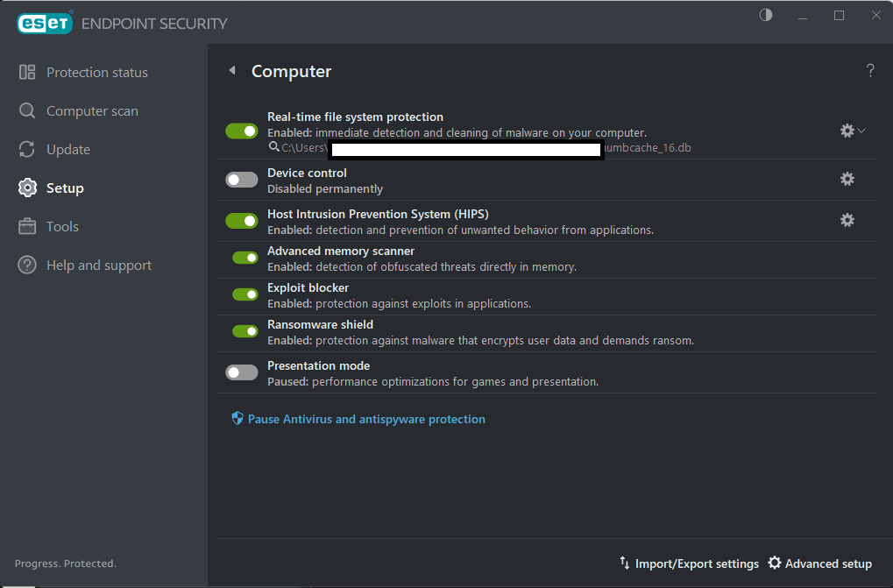Click the Protection status dashboard icon
This screenshot has width=893, height=588.
pyautogui.click(x=27, y=72)
